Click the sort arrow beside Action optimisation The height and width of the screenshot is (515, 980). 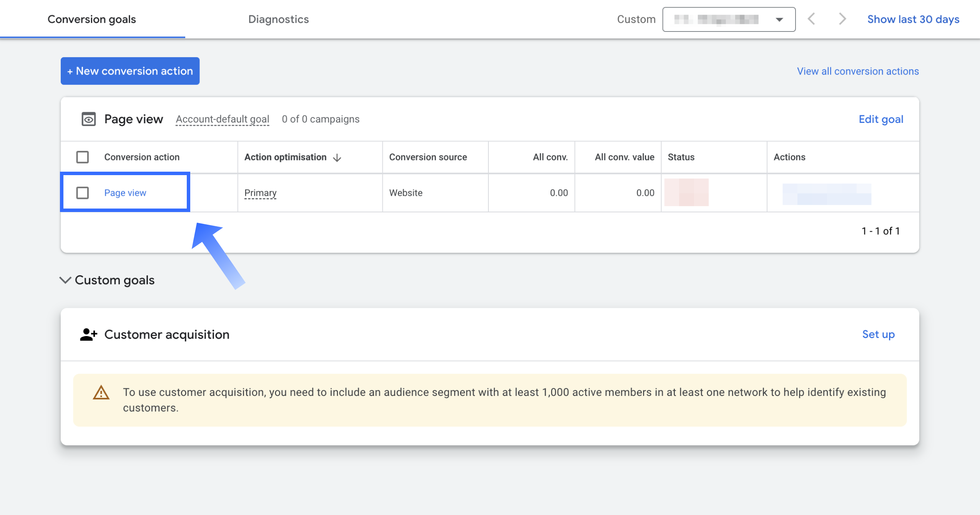[337, 158]
